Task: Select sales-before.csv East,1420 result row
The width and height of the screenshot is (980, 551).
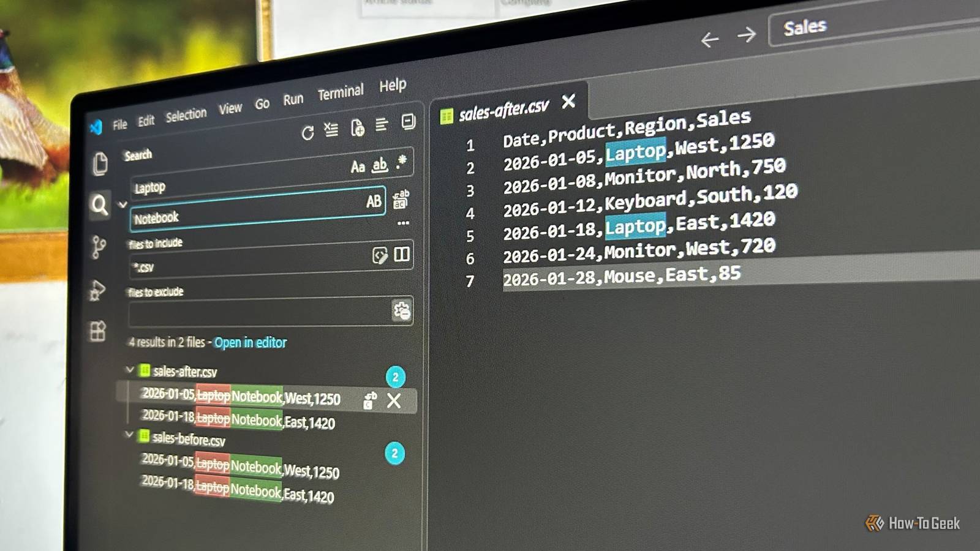Action: [x=238, y=489]
